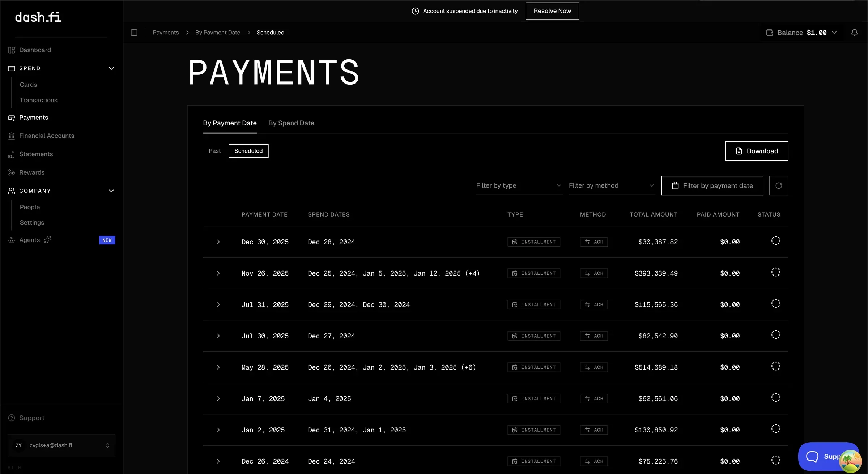Open the Filter by type dropdown
Viewport: 868px width, 474px height.
point(519,185)
